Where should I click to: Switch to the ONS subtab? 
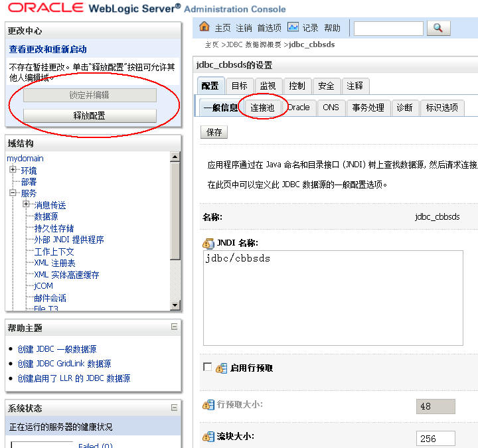[x=331, y=108]
